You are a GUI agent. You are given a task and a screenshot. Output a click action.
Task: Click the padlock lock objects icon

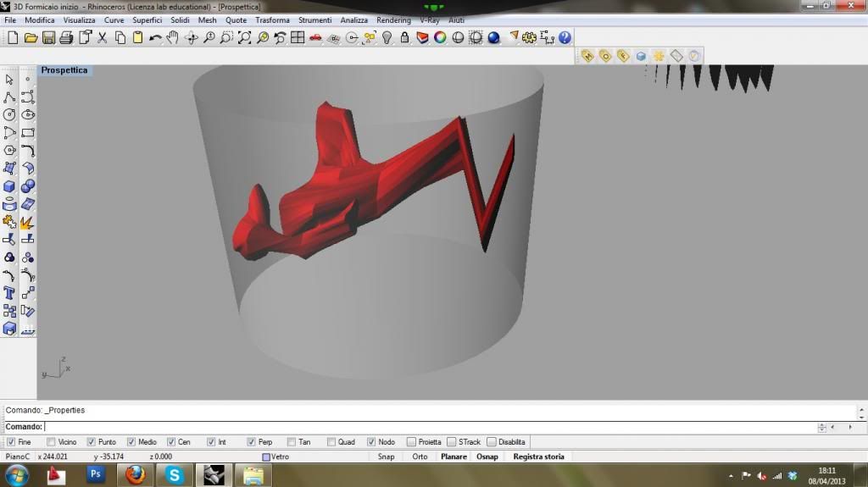click(x=404, y=37)
